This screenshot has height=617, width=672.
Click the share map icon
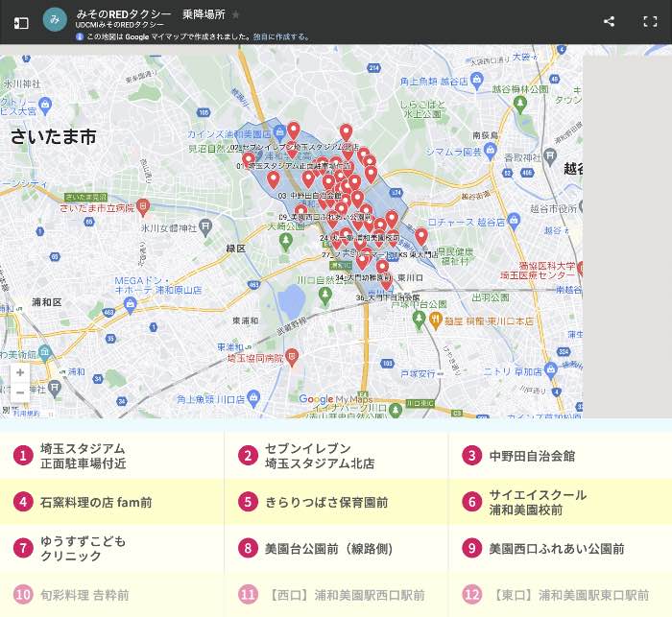pos(609,21)
